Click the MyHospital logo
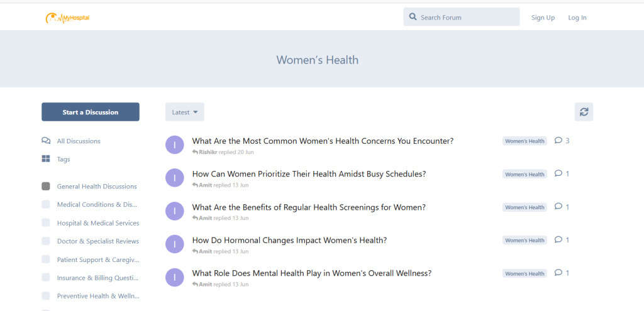The image size is (644, 311). tap(67, 18)
